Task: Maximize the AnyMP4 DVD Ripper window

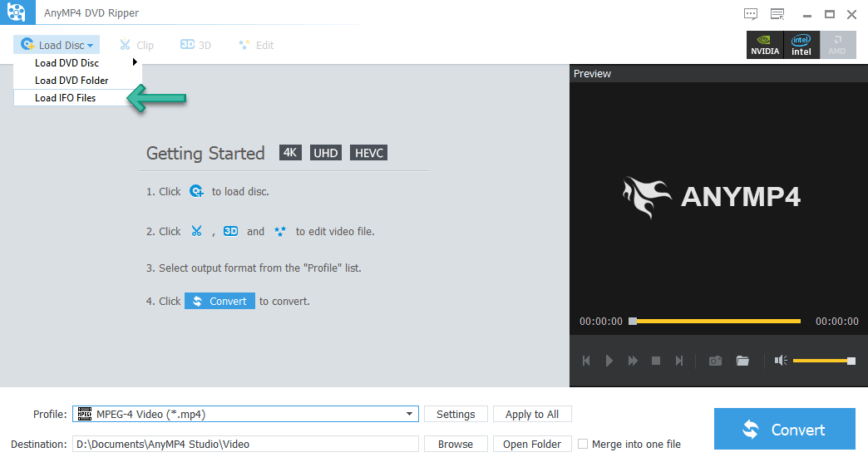Action: click(829, 14)
